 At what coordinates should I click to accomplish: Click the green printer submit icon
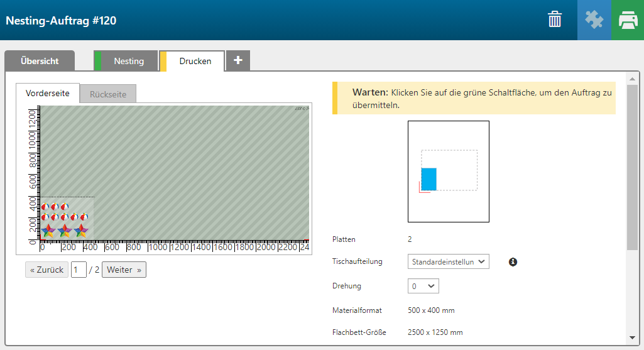point(628,20)
